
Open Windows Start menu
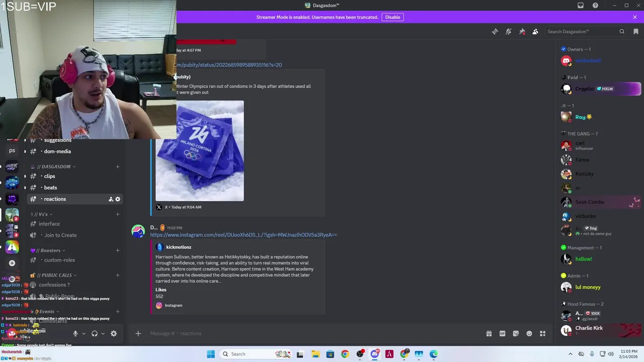click(211, 354)
